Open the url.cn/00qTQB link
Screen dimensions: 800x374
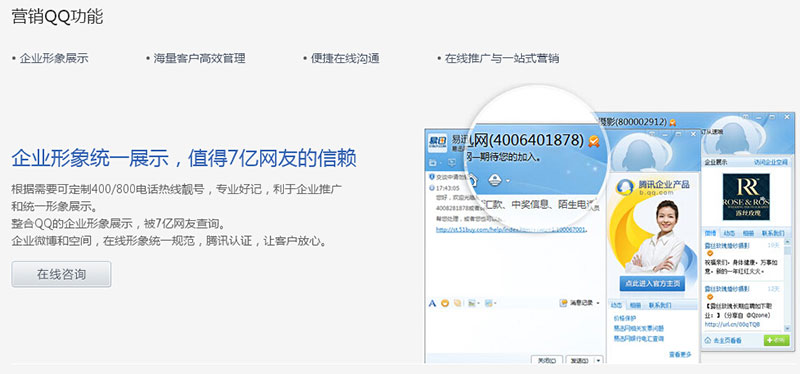click(732, 324)
